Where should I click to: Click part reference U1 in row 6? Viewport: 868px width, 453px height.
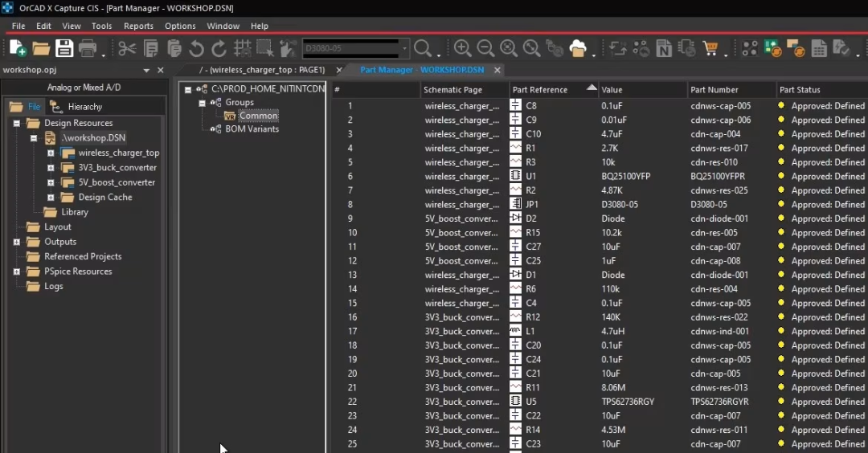pyautogui.click(x=531, y=177)
